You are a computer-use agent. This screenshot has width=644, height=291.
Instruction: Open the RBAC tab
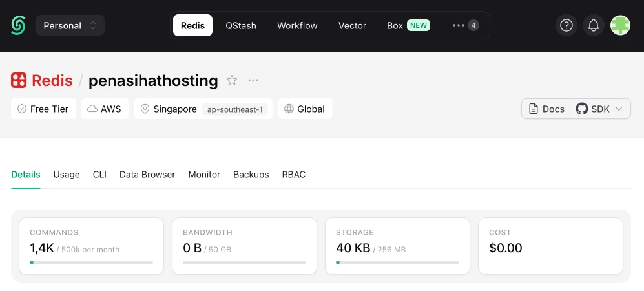coord(294,175)
